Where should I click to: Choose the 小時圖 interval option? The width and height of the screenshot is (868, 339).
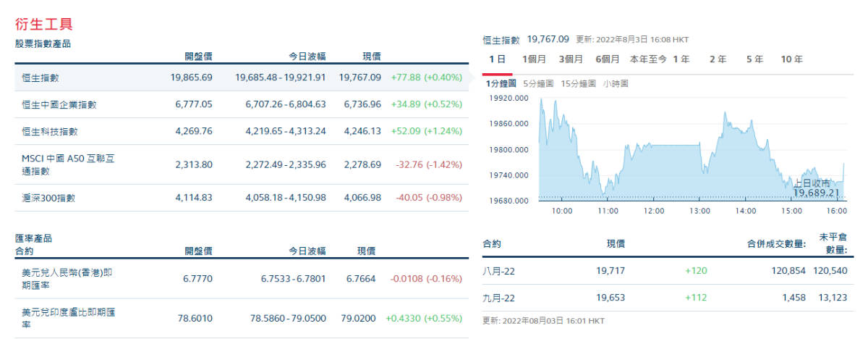pos(616,84)
